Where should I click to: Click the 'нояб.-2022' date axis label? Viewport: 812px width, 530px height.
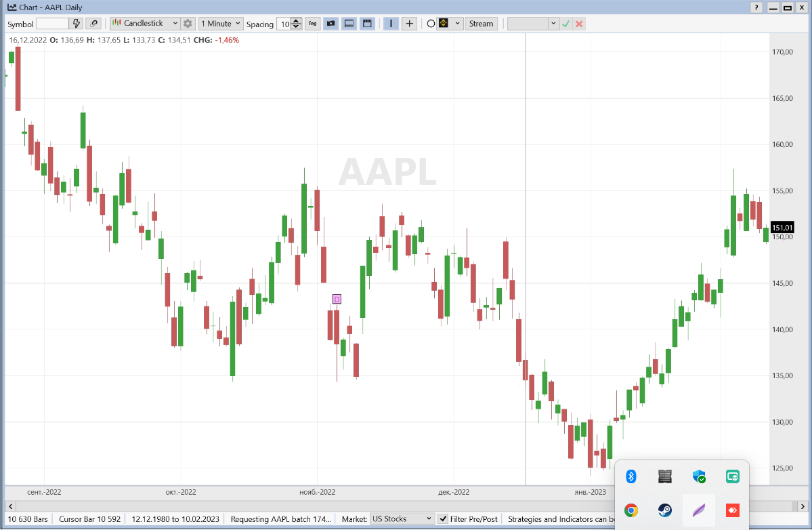[x=318, y=491]
